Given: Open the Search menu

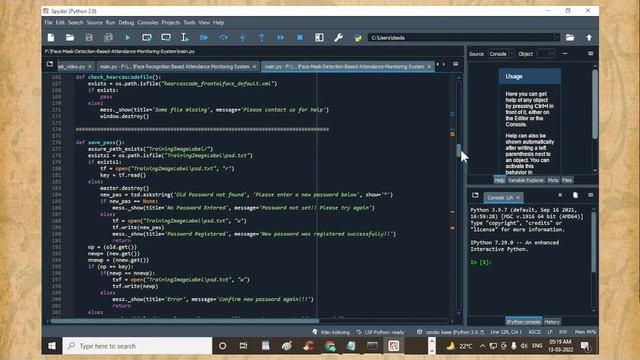Looking at the screenshot, I should point(76,22).
